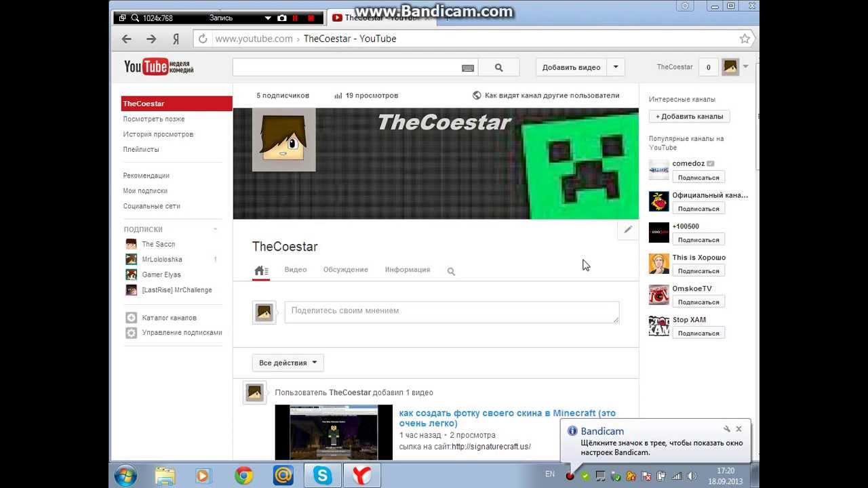This screenshot has width=868, height=488.
Task: Click the channel search magnifier icon
Action: click(x=451, y=271)
